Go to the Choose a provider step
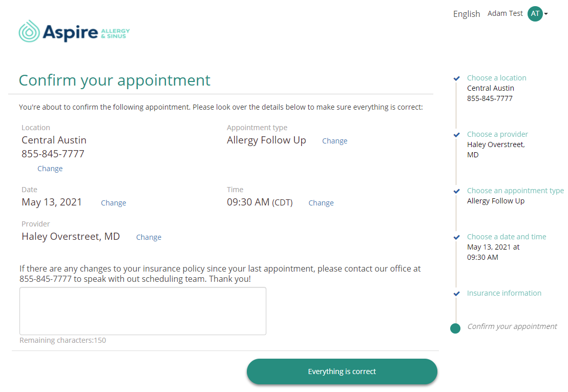Screen dimensions: 568x392 point(497,134)
